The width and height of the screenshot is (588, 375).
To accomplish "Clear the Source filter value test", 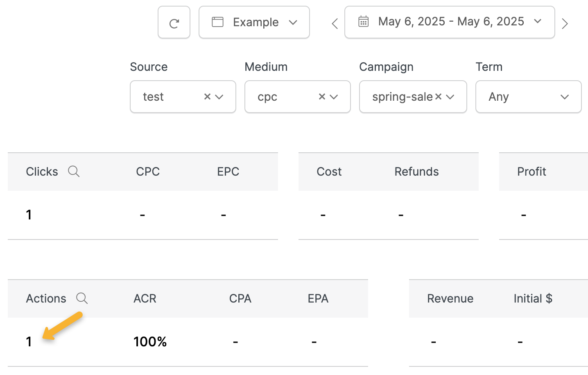I will [207, 97].
